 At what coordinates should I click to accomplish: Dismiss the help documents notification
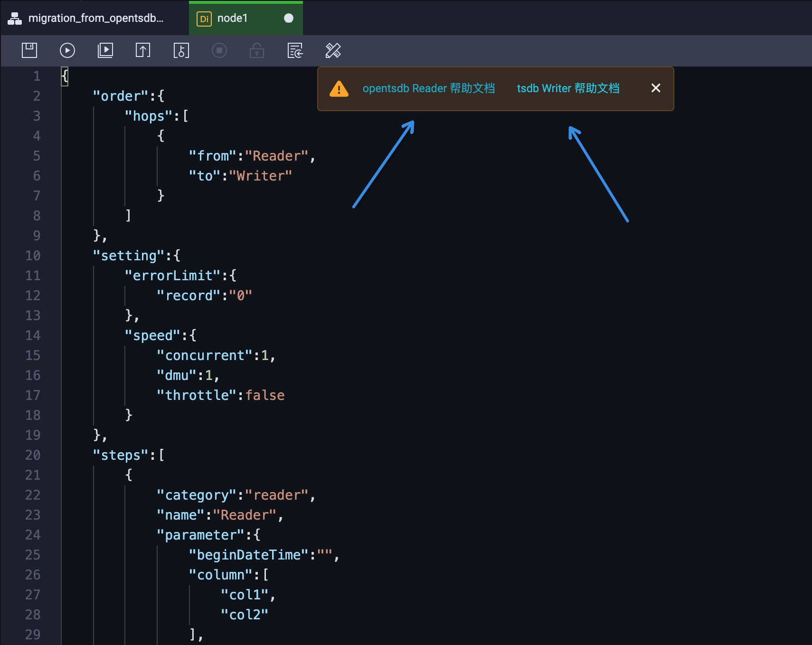pos(656,88)
